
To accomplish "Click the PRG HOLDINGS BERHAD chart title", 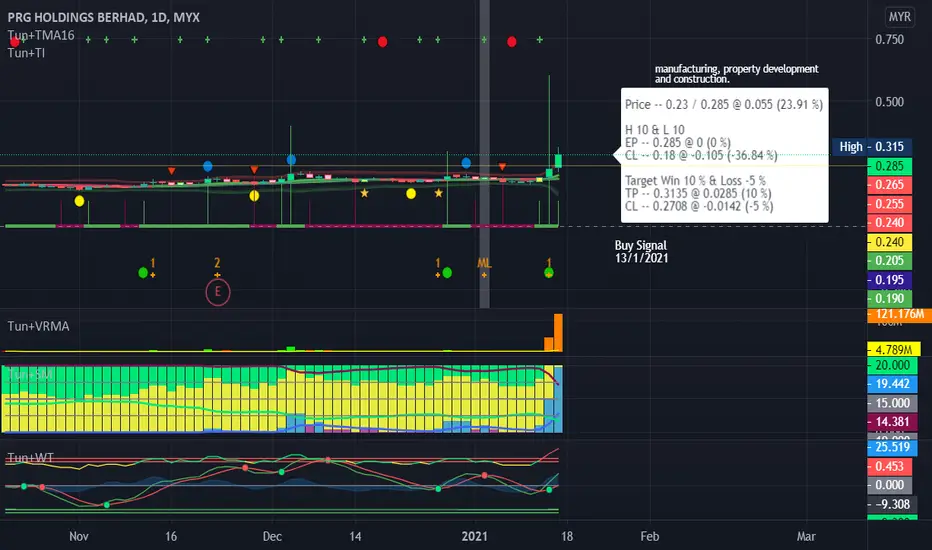I will [103, 17].
